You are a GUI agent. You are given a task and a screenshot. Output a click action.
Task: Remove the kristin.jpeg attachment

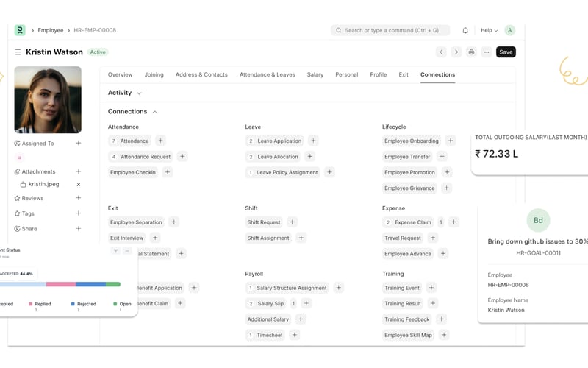pyautogui.click(x=79, y=184)
